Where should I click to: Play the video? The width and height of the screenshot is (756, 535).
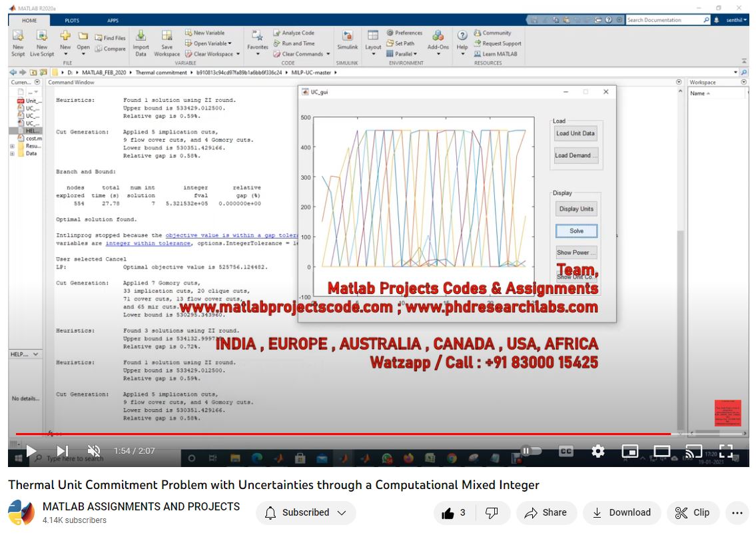(x=31, y=451)
